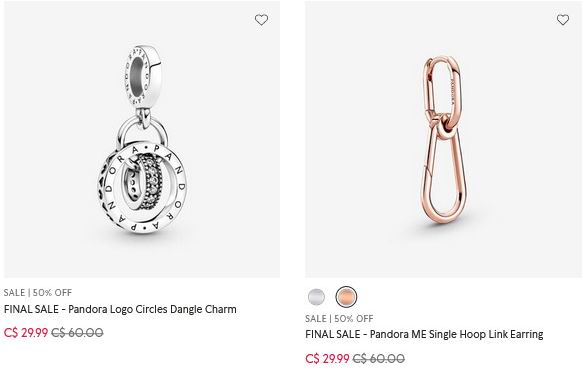582x375 pixels.
Task: Favorite the ME Single Hoop Link Earring
Action: tap(563, 20)
